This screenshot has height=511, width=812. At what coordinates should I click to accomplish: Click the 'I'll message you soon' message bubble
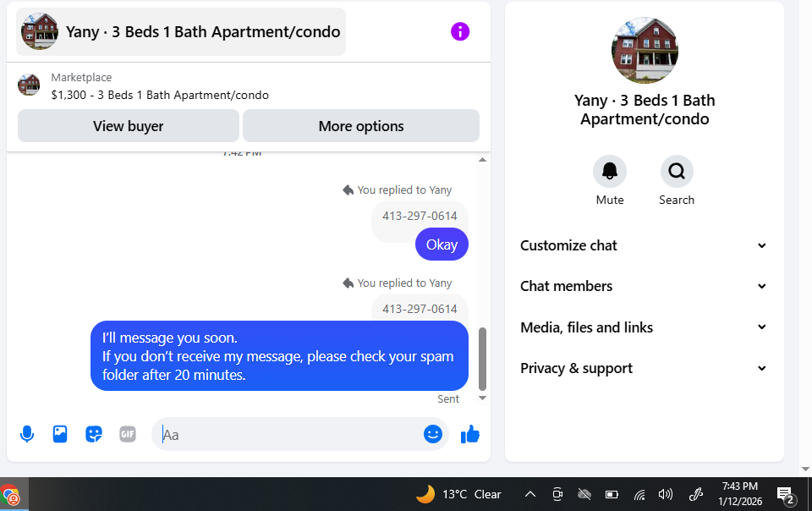(279, 355)
